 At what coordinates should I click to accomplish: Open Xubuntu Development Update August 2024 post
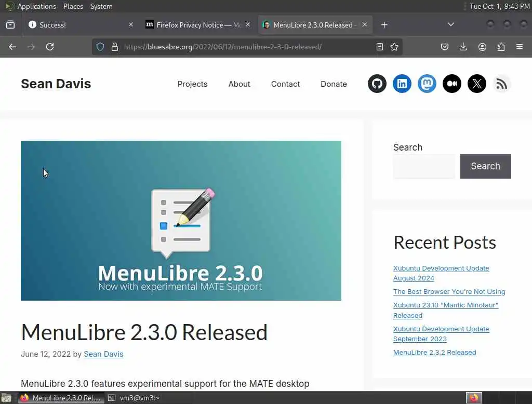click(x=441, y=273)
